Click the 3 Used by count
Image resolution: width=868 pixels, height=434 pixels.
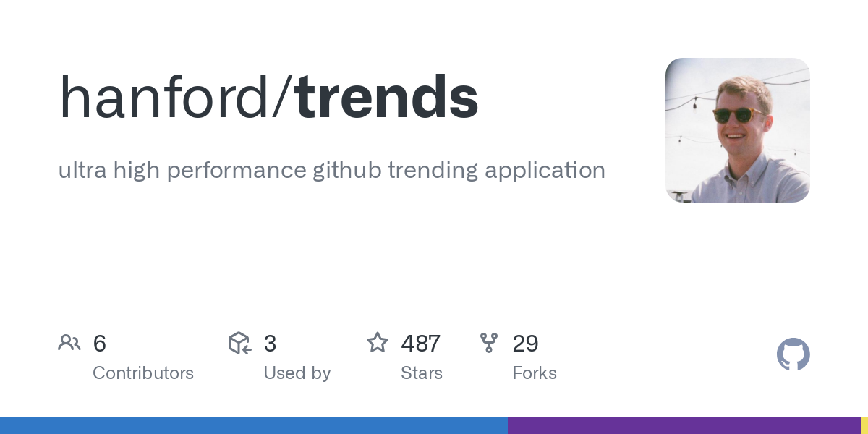271,344
